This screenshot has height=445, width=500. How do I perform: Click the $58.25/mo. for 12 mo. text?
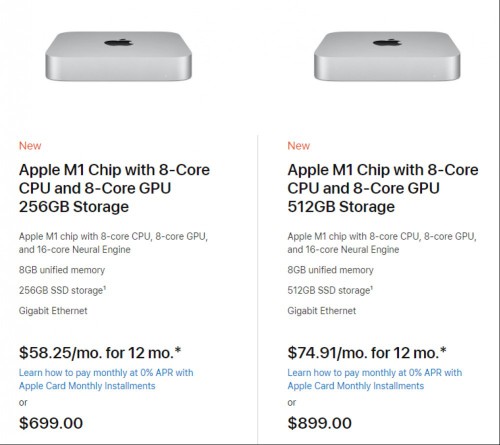pos(100,353)
